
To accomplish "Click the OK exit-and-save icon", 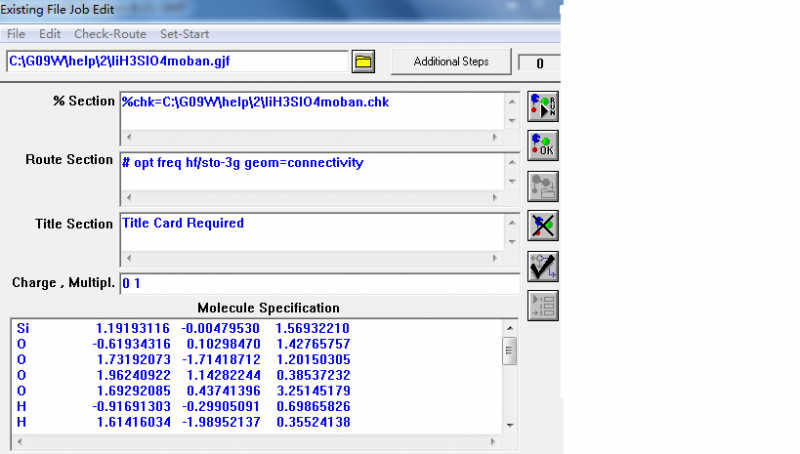I will [x=543, y=146].
